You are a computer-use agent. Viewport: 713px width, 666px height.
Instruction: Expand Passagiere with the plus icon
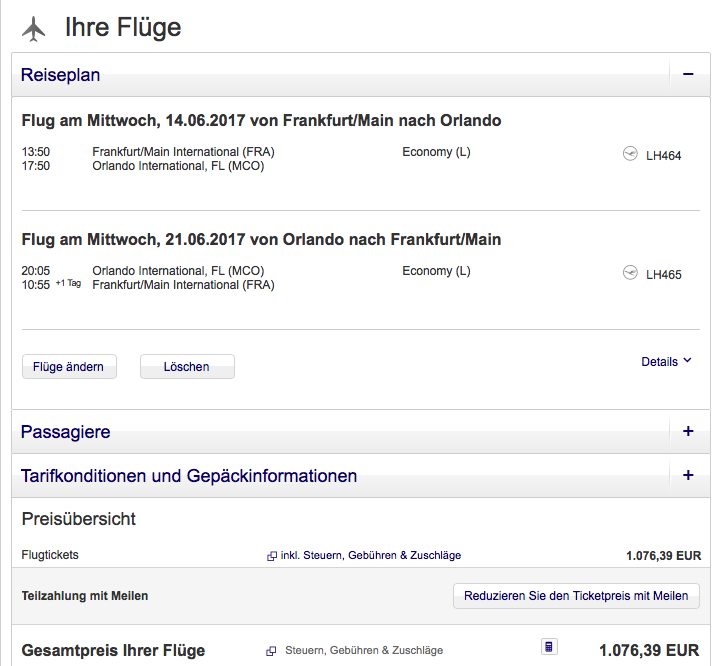688,432
